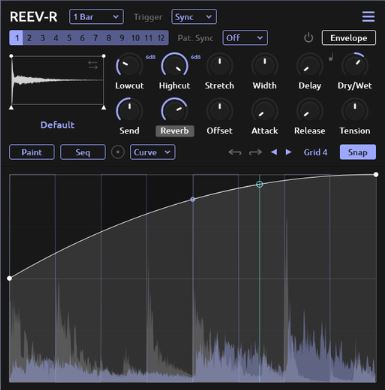Select pattern 2 tab

[x=29, y=38]
